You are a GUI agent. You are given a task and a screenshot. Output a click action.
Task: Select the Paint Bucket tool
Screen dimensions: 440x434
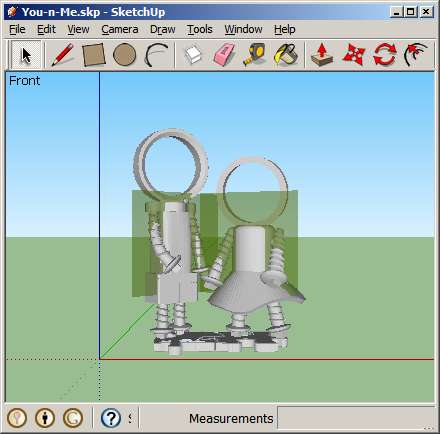286,55
